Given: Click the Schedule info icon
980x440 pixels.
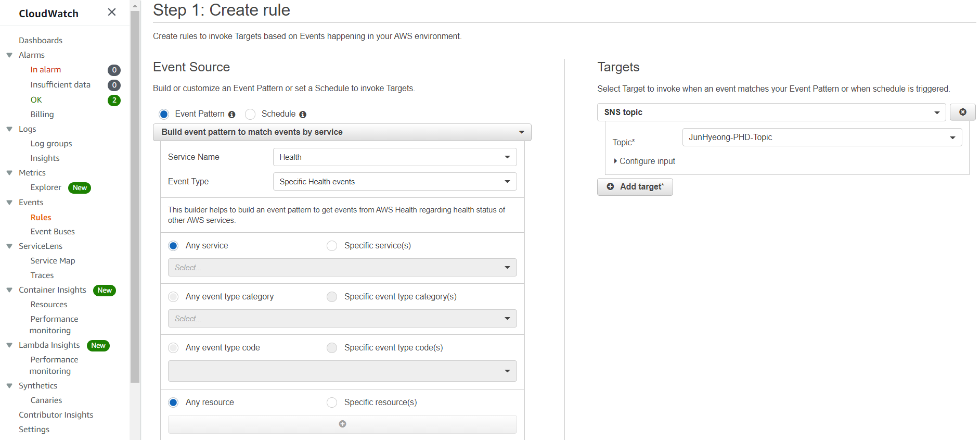Looking at the screenshot, I should [x=303, y=115].
